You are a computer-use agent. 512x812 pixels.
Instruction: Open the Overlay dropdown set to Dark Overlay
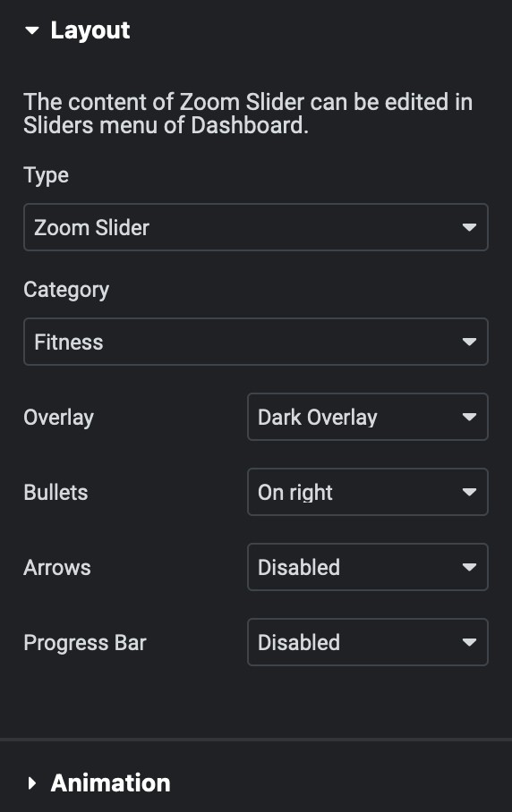pos(368,417)
